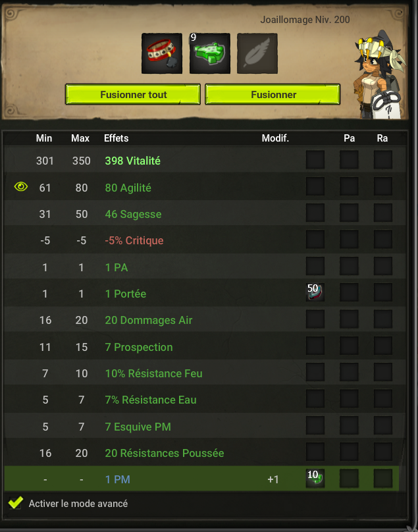Select the Pa rune slot for Agilité
418x532 pixels.
tap(349, 186)
